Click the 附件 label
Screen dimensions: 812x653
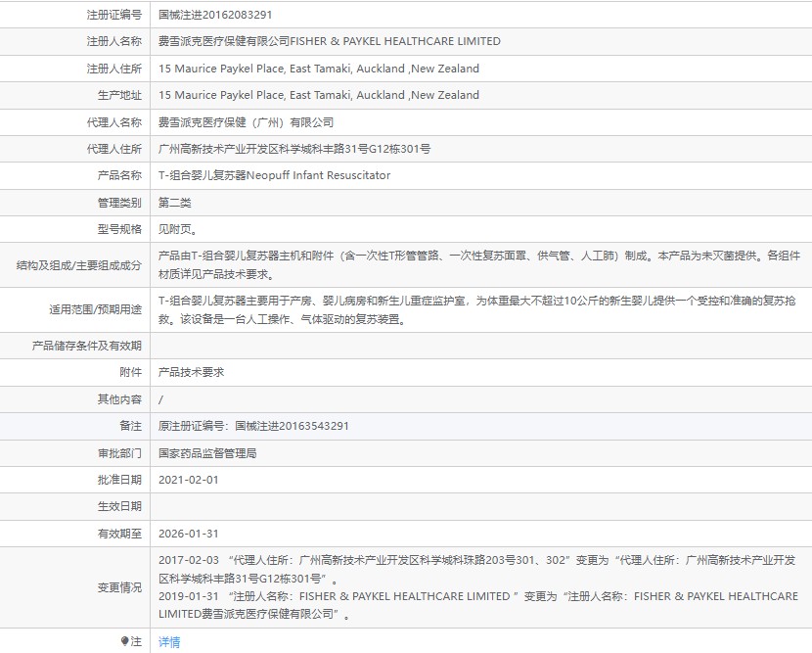click(130, 372)
